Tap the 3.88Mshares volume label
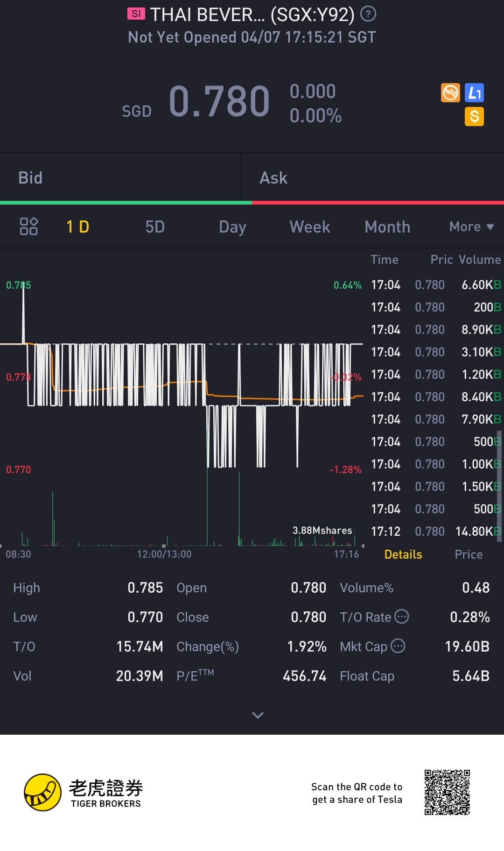Viewport: 504px width, 851px height. pyautogui.click(x=322, y=530)
